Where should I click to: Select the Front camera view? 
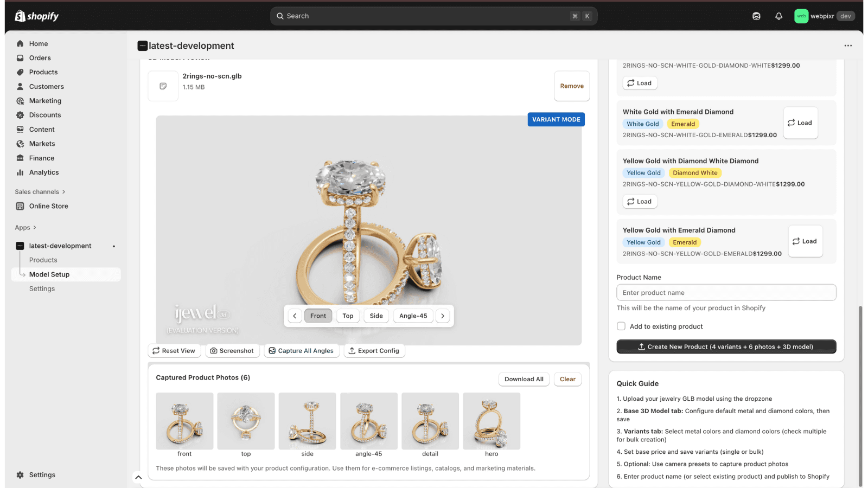(x=318, y=316)
